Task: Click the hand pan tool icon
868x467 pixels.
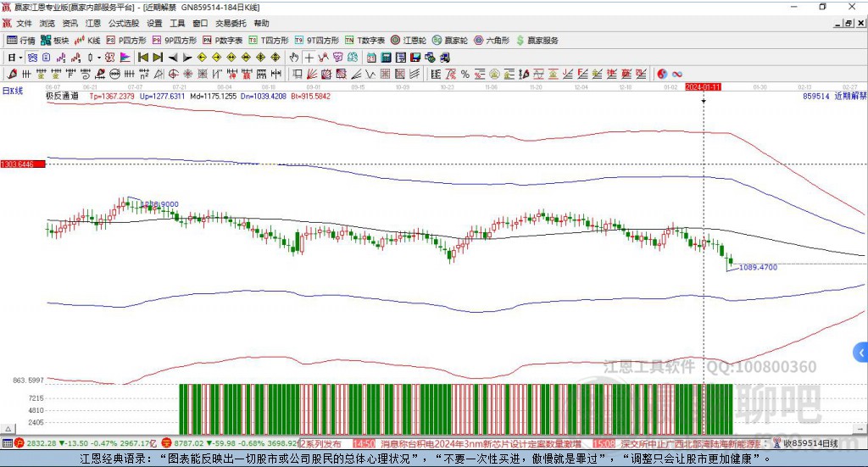Action: coord(294,58)
